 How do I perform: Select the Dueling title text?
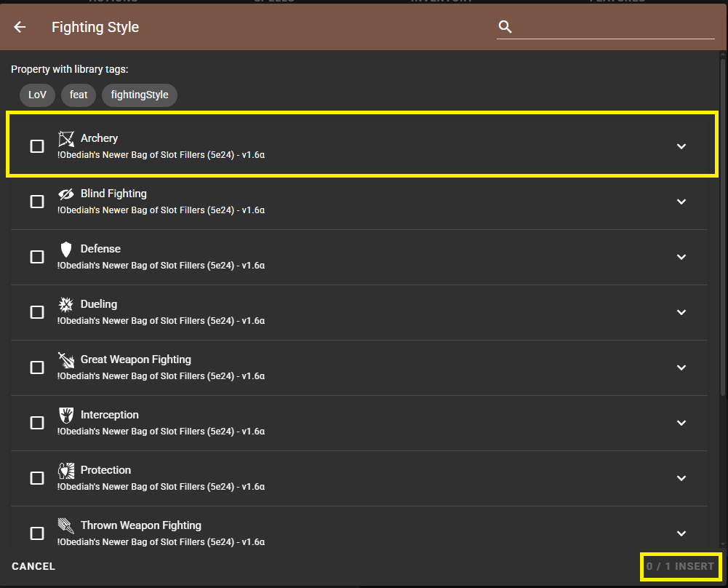99,304
